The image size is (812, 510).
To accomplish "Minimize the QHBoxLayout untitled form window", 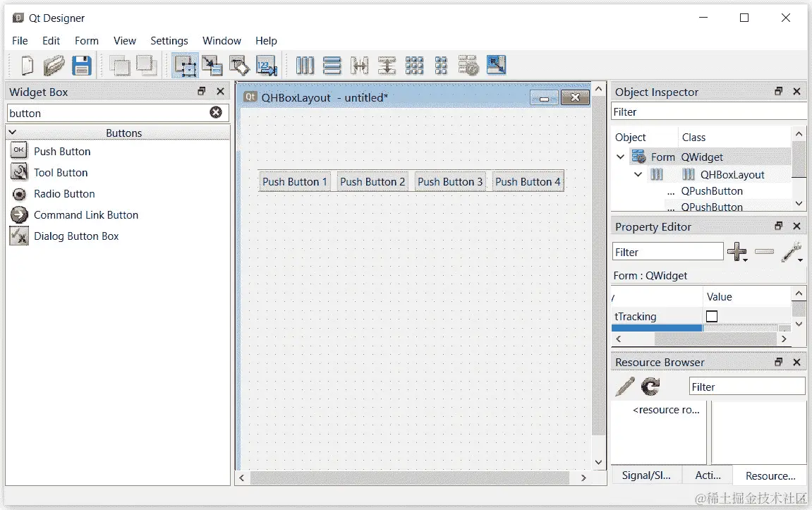I will coord(544,97).
